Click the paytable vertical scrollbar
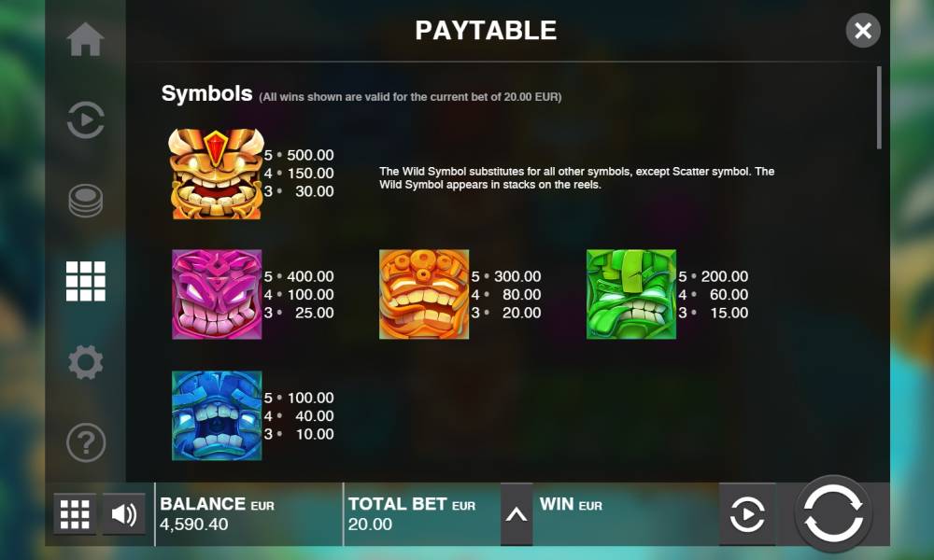 879,107
